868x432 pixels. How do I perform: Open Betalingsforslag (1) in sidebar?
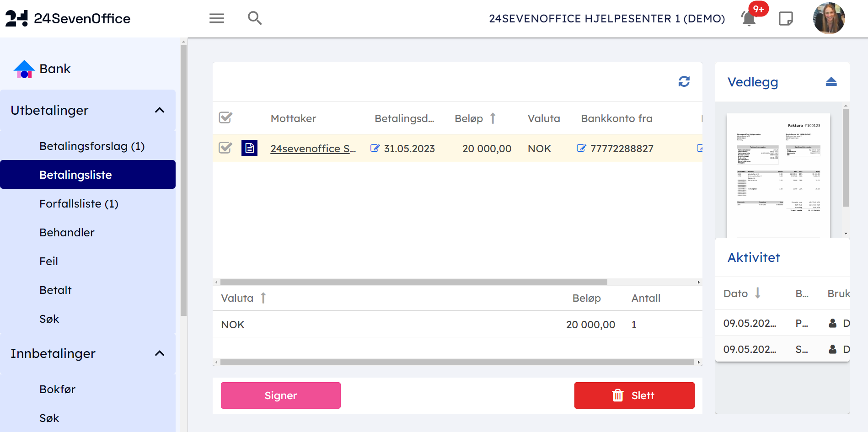tap(92, 146)
